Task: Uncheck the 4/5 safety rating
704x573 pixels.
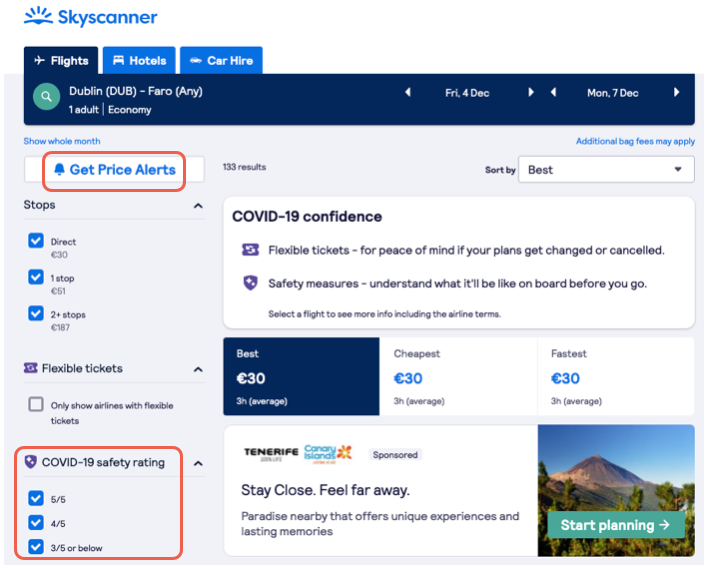Action: click(36, 523)
